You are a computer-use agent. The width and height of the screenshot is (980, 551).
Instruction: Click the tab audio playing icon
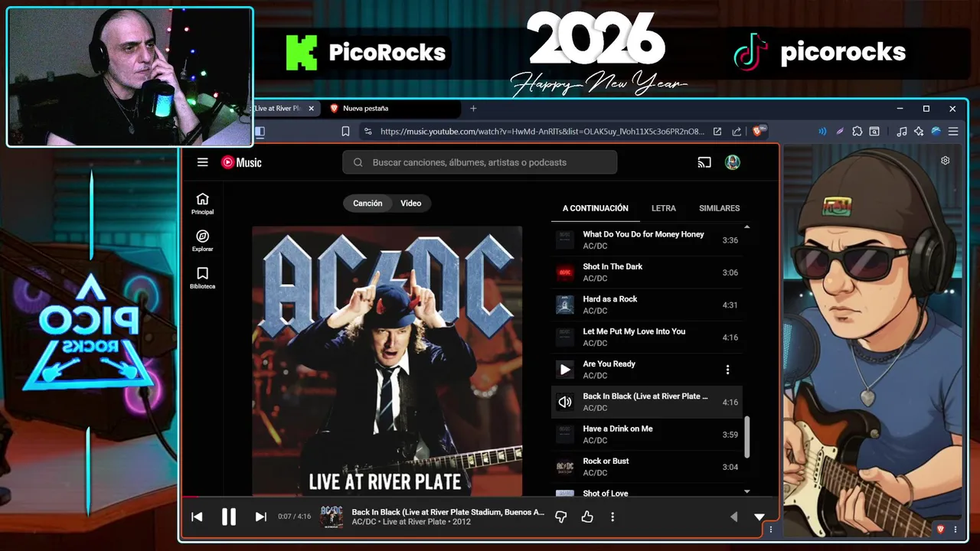(823, 132)
